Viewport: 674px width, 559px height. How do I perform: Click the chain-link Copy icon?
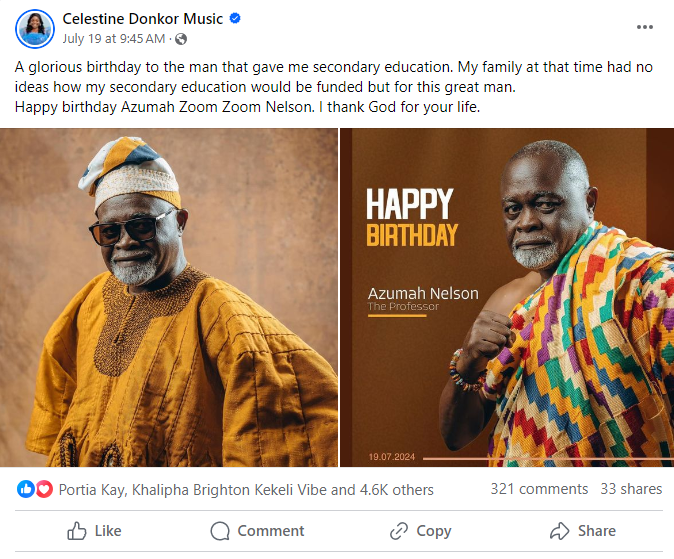pos(399,531)
